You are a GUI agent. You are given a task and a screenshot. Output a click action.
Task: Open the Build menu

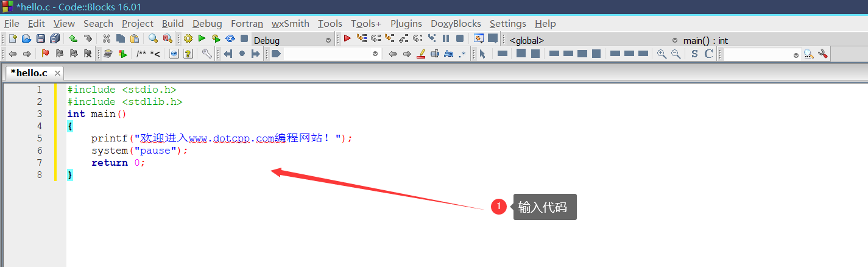173,23
